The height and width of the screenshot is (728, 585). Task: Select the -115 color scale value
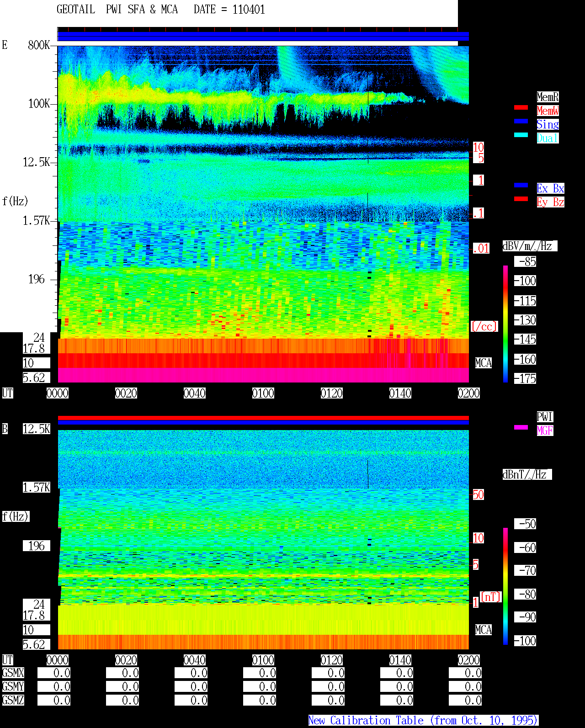click(525, 301)
